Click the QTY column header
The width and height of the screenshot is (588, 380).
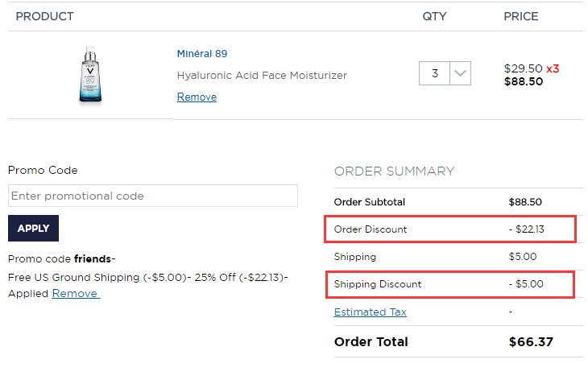tap(434, 16)
